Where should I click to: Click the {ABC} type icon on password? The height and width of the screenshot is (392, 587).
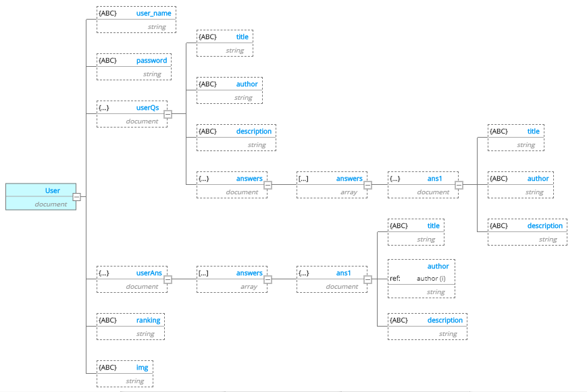[108, 61]
